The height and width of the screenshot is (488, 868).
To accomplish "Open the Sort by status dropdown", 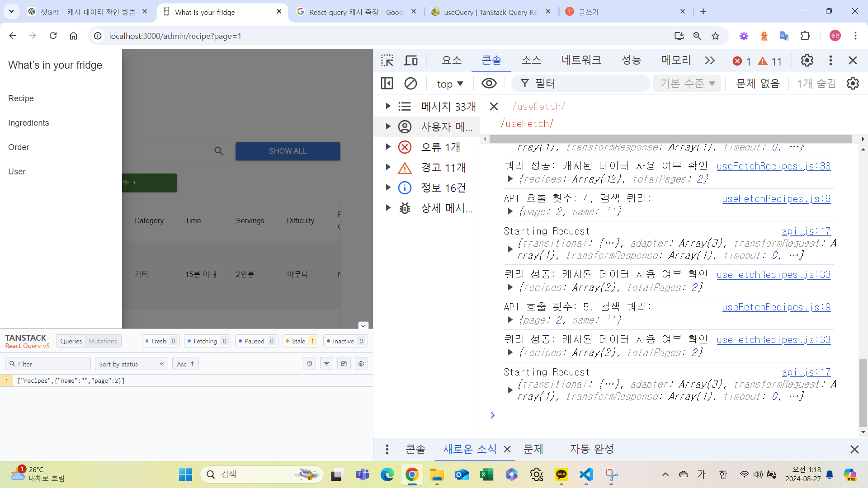I will (x=131, y=364).
